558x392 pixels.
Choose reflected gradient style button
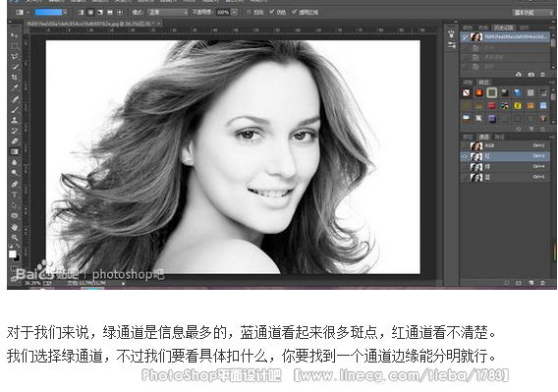110,12
